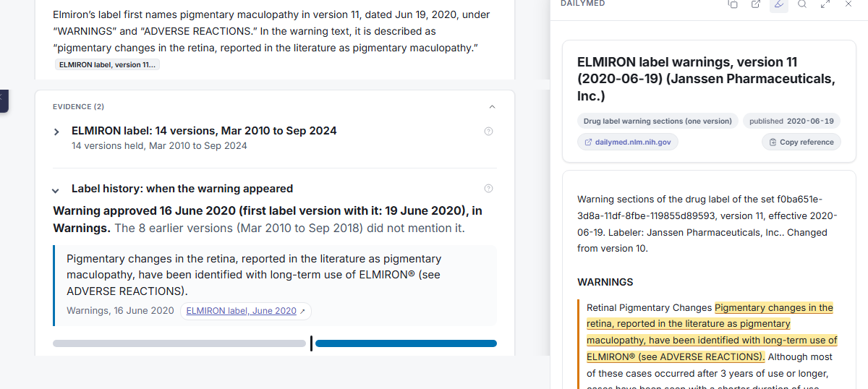Click the EVIDENCE (2) label
The width and height of the screenshot is (868, 389).
point(78,107)
